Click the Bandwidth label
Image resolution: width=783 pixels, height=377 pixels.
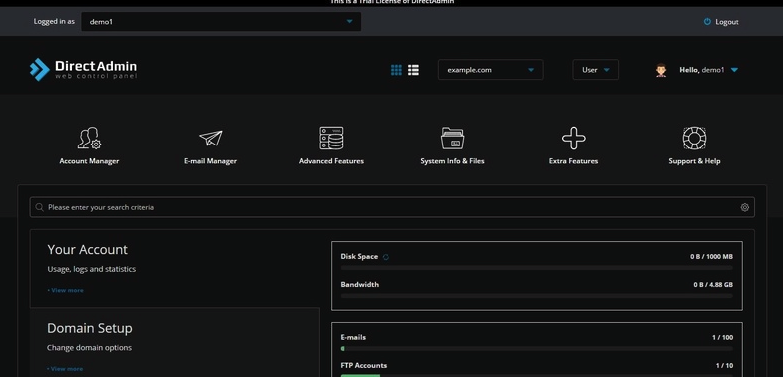[360, 285]
